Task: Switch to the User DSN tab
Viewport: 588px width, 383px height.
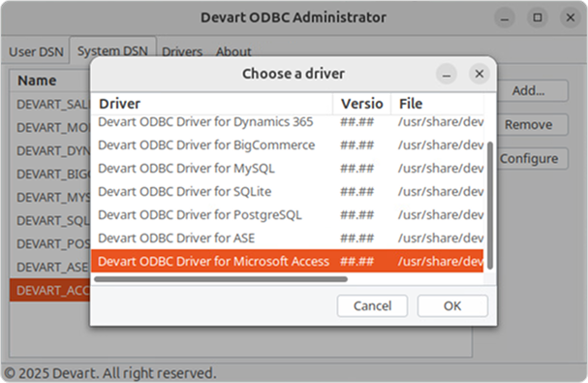Action: [x=36, y=51]
